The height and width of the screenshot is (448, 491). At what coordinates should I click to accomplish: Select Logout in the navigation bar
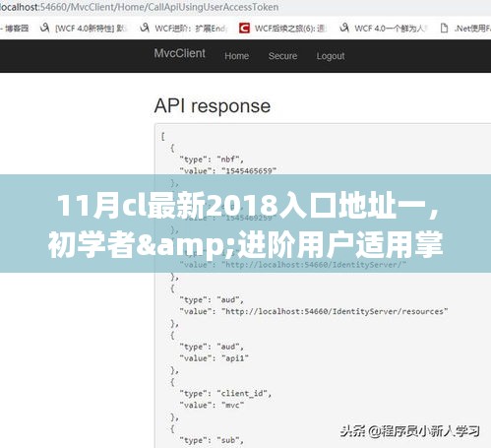coord(331,56)
